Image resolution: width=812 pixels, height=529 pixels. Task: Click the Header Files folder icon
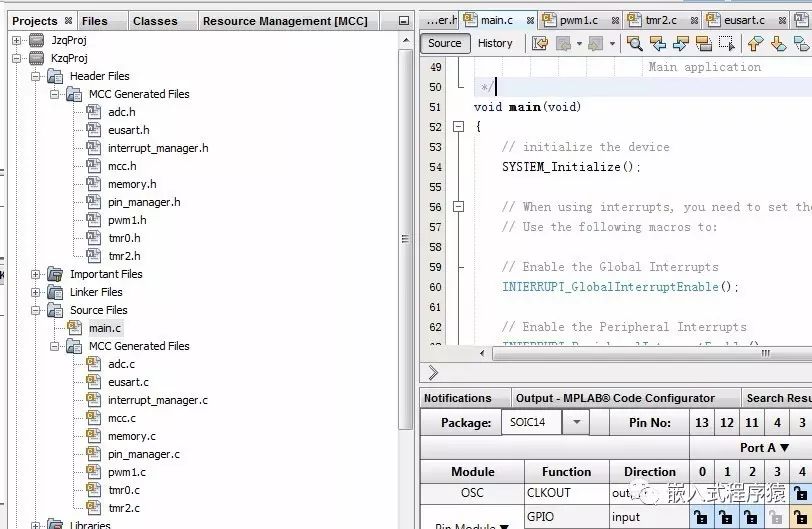tap(55, 76)
